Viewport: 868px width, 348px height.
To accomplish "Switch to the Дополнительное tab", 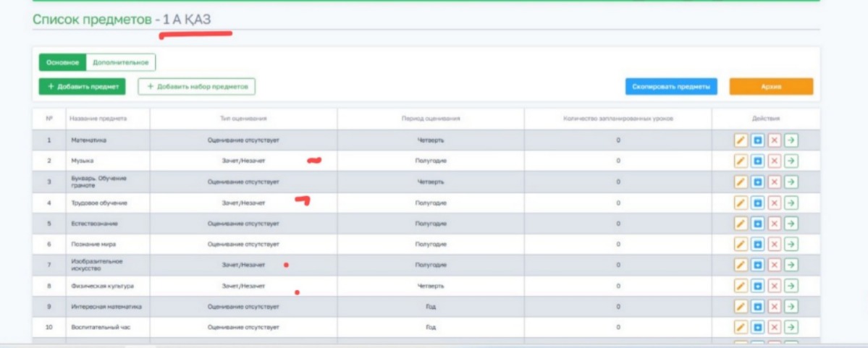I will (x=120, y=63).
